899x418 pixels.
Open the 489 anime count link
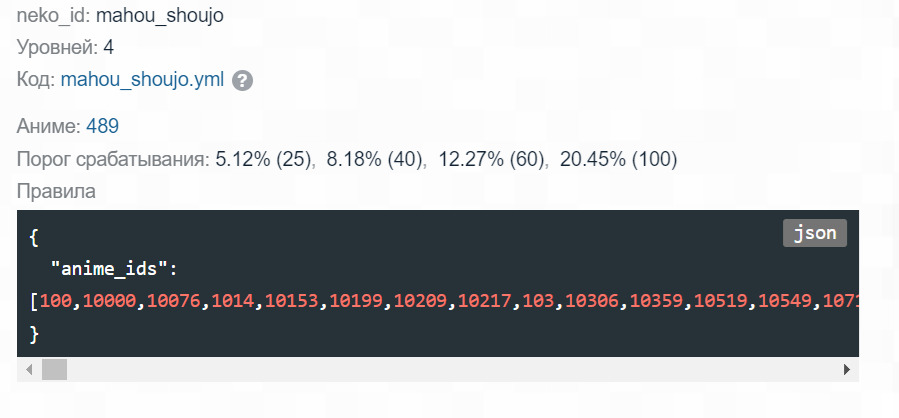point(103,126)
